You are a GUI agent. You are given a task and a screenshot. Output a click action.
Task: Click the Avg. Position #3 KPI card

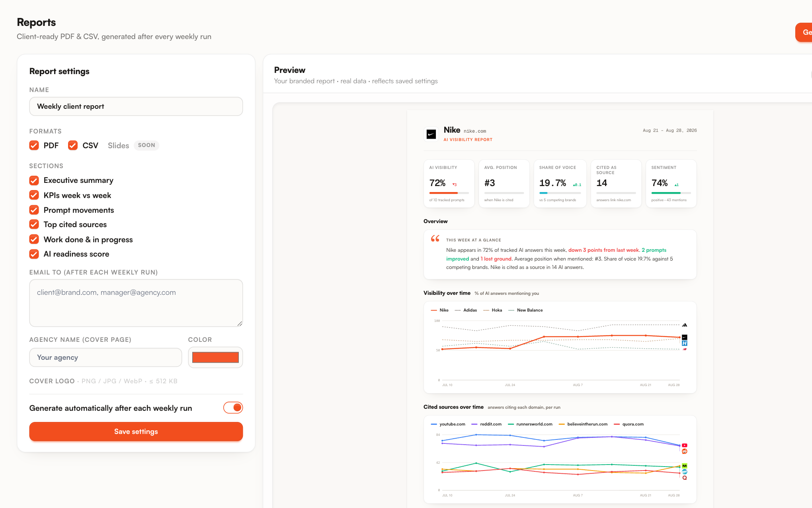coord(504,184)
